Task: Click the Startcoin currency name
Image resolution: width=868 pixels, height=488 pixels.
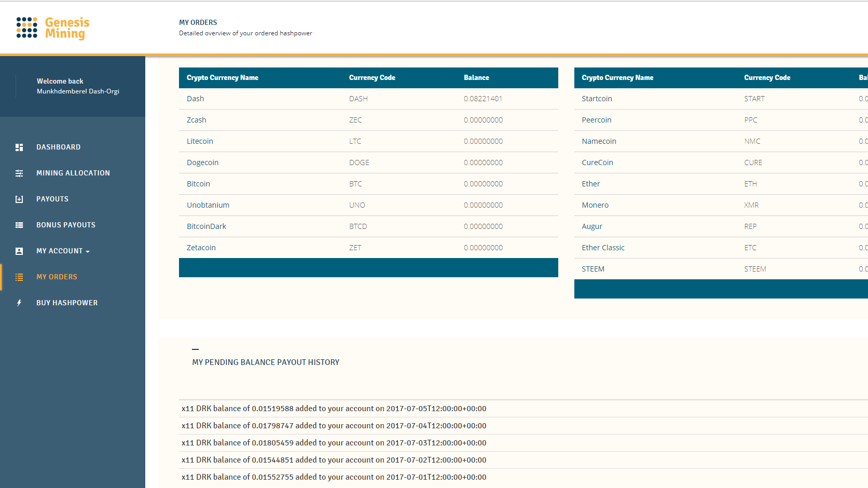Action: pyautogui.click(x=597, y=99)
